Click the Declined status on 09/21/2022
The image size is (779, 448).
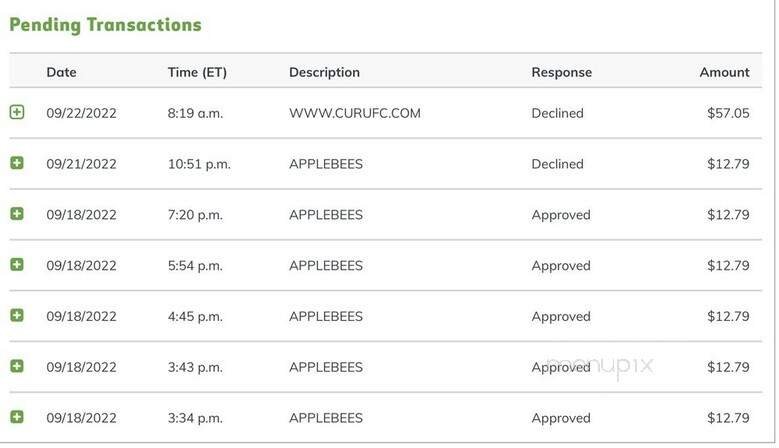point(557,164)
